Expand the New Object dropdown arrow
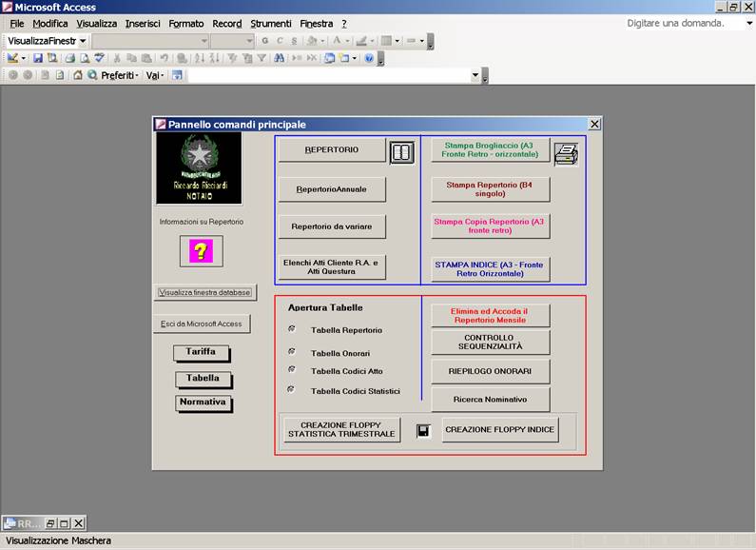The height and width of the screenshot is (550, 756). [355, 58]
